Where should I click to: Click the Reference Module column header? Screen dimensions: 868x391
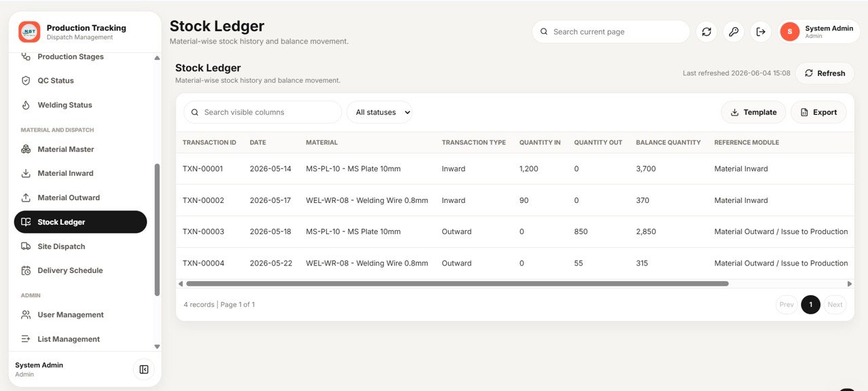click(747, 143)
